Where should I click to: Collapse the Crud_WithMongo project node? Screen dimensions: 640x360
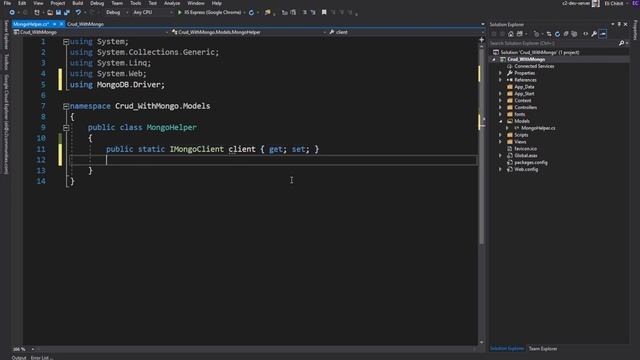tap(494, 60)
